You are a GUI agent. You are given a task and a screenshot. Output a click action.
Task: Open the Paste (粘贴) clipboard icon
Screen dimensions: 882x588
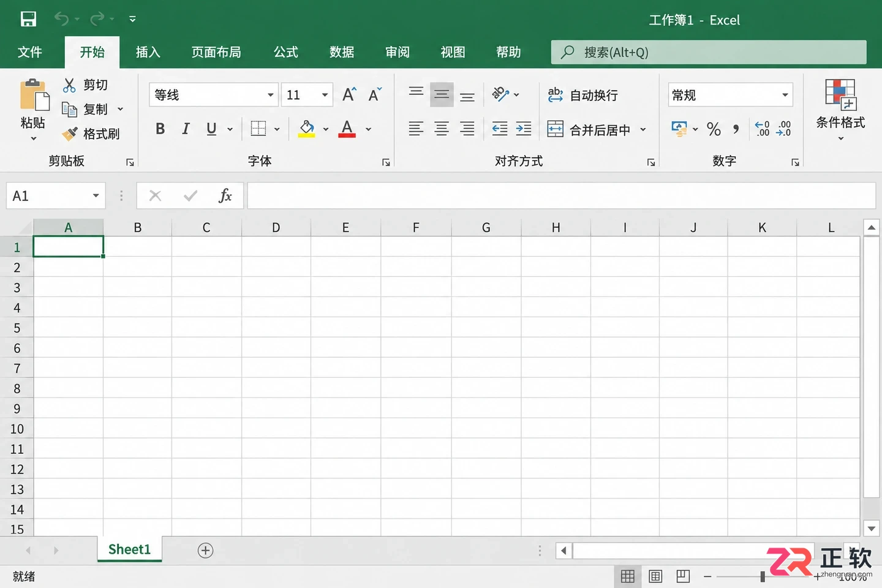tap(34, 95)
